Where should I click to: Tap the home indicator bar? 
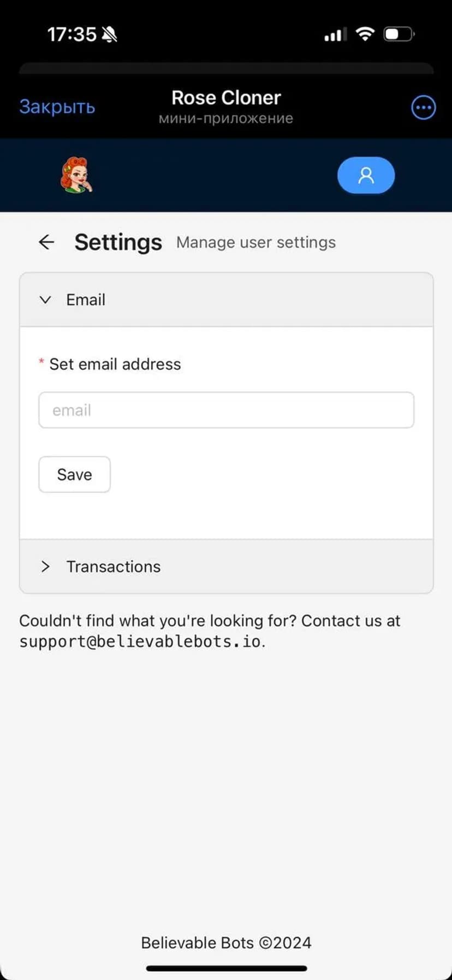pyautogui.click(x=226, y=969)
